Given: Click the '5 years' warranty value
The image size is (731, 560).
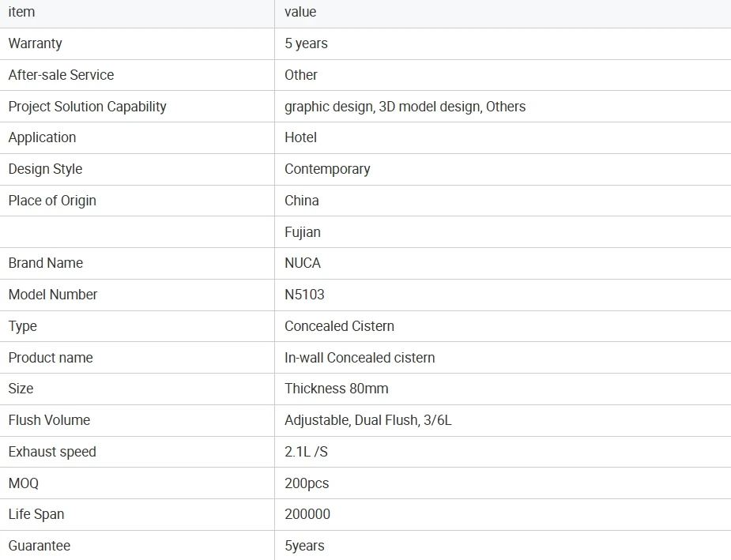Looking at the screenshot, I should (x=306, y=43).
